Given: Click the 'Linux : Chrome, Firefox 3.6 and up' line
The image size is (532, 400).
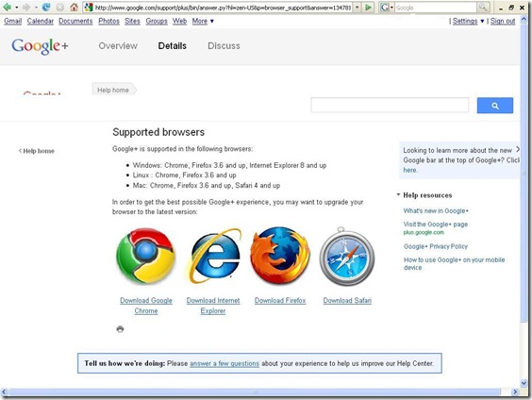Looking at the screenshot, I should coord(184,175).
